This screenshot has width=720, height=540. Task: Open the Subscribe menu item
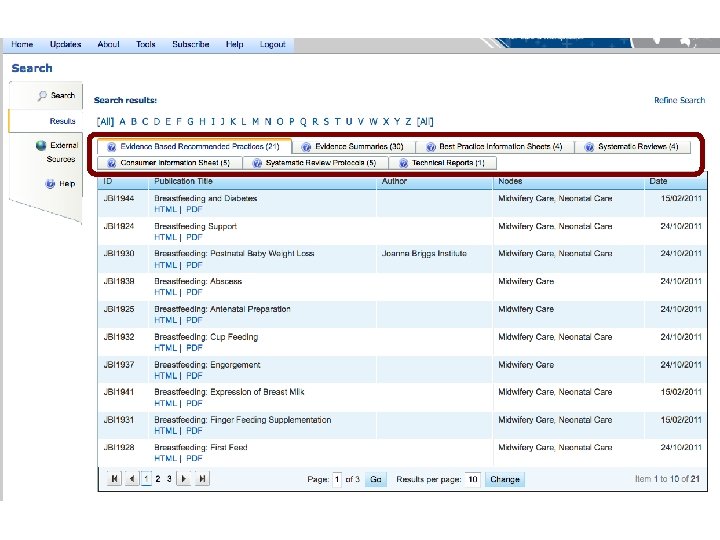point(191,45)
